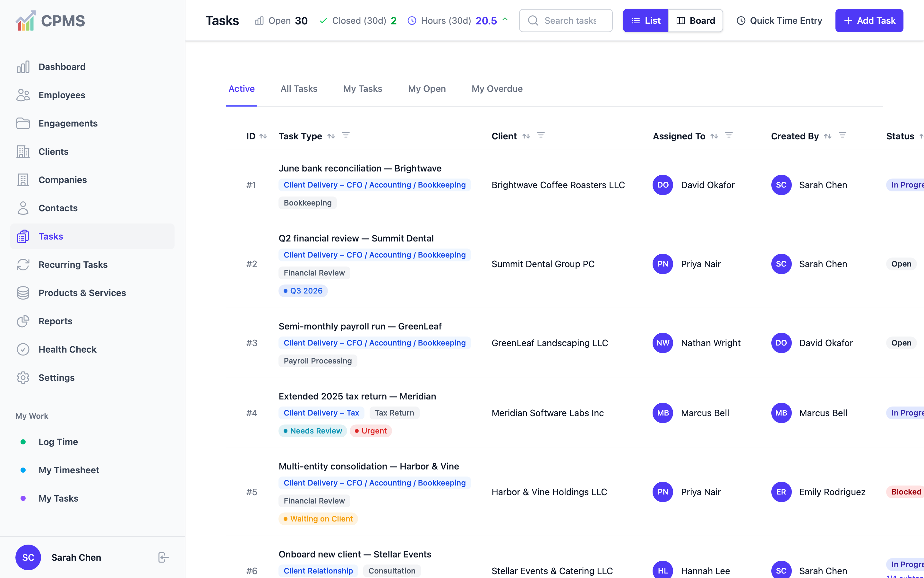Image resolution: width=924 pixels, height=578 pixels.
Task: Click the Add Task button
Action: [869, 21]
